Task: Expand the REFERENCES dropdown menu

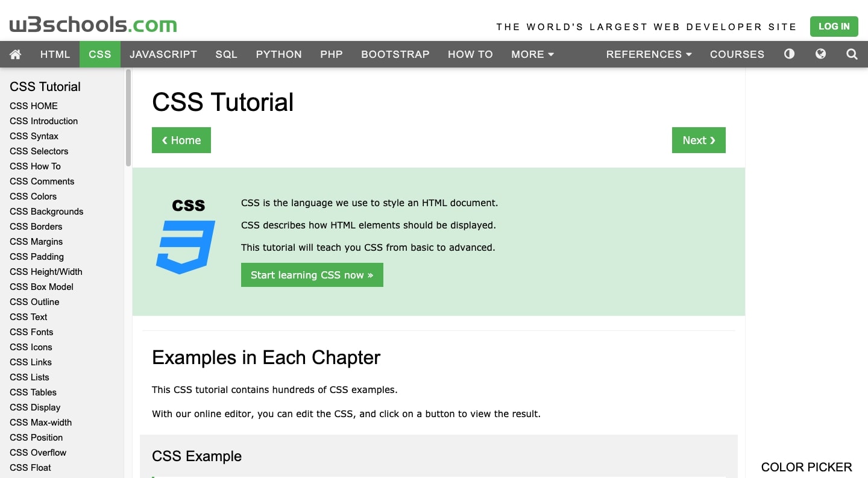Action: 649,54
